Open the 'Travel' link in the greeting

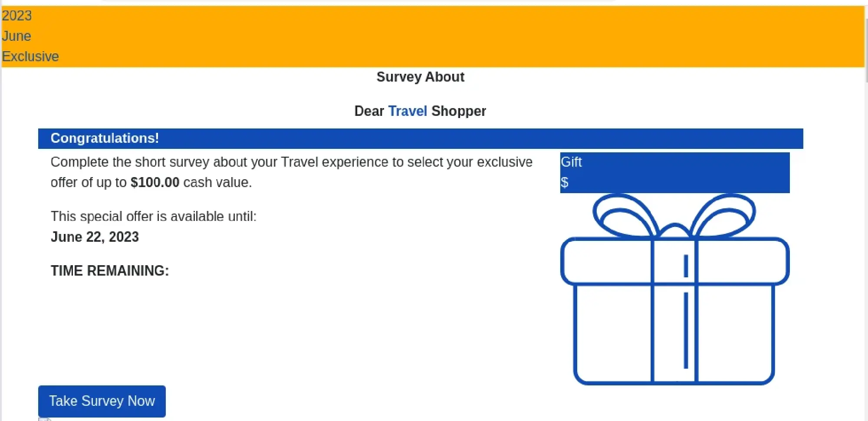407,111
